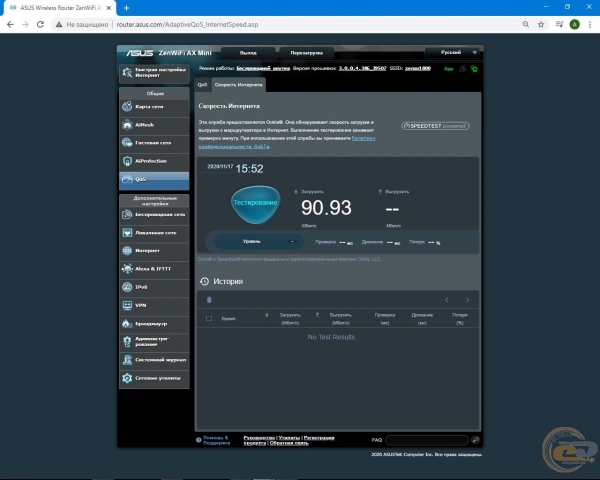This screenshot has width=600, height=480.
Task: Bookmark this page with the star icon
Action: [x=541, y=24]
